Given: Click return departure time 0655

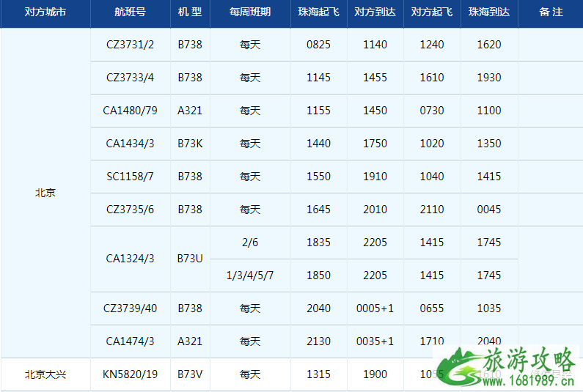Looking at the screenshot, I should tap(432, 308).
